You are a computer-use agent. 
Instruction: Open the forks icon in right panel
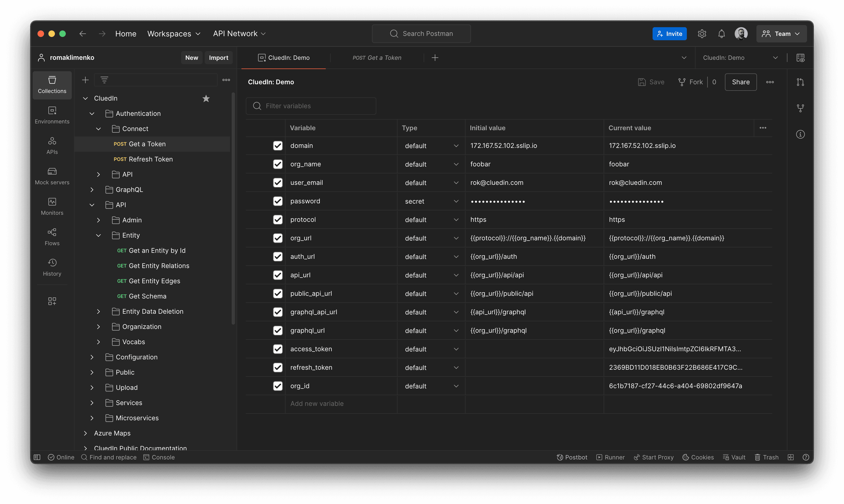pyautogui.click(x=800, y=108)
